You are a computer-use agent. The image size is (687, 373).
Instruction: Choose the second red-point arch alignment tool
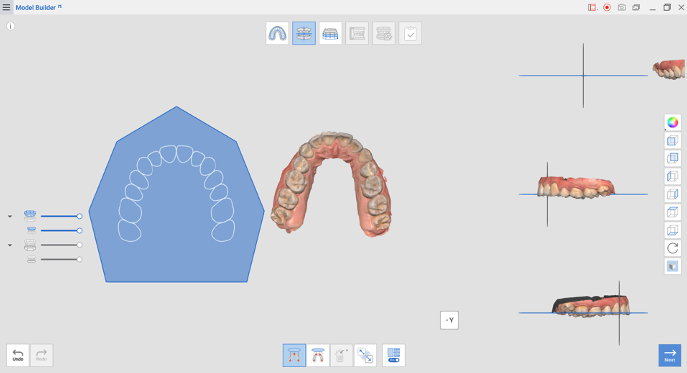pos(318,355)
